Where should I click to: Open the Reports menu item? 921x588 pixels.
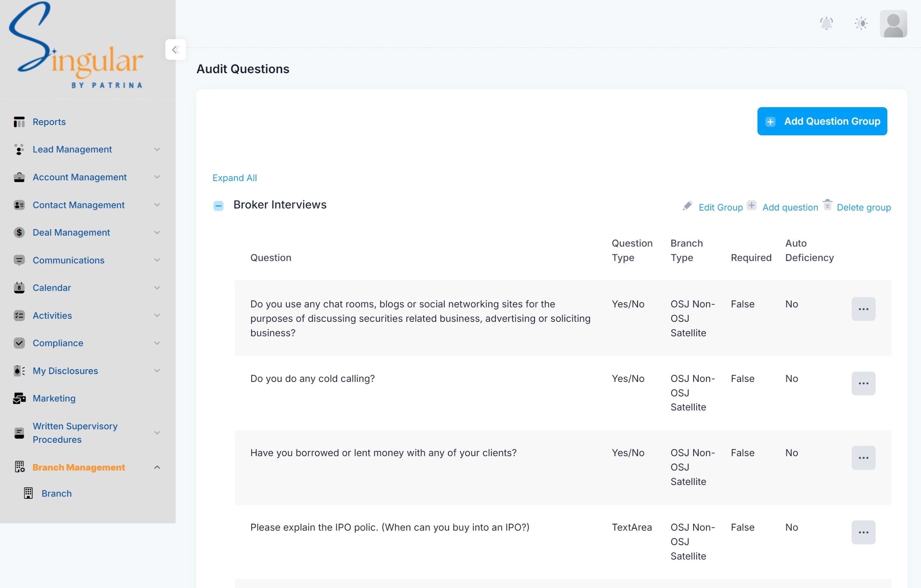tap(49, 122)
